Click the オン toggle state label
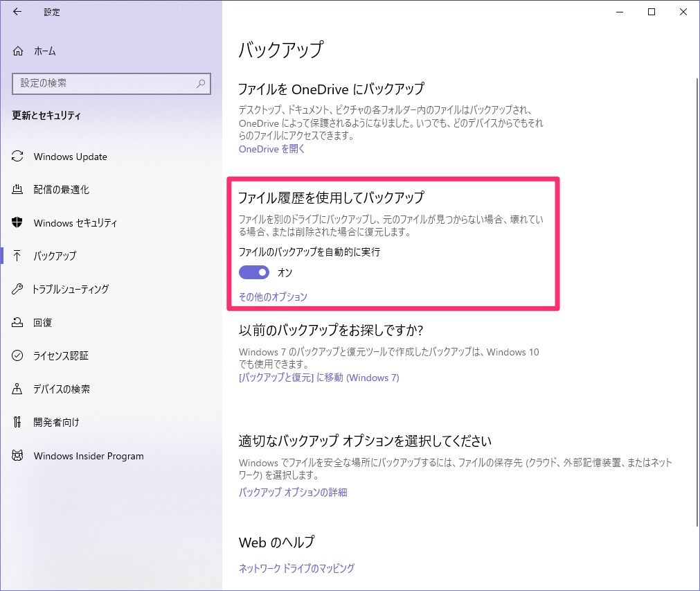 pyautogui.click(x=285, y=272)
